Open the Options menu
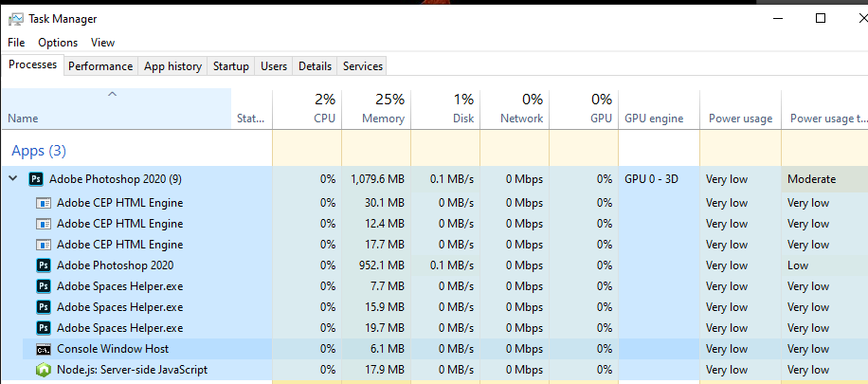868x384 pixels. 58,43
